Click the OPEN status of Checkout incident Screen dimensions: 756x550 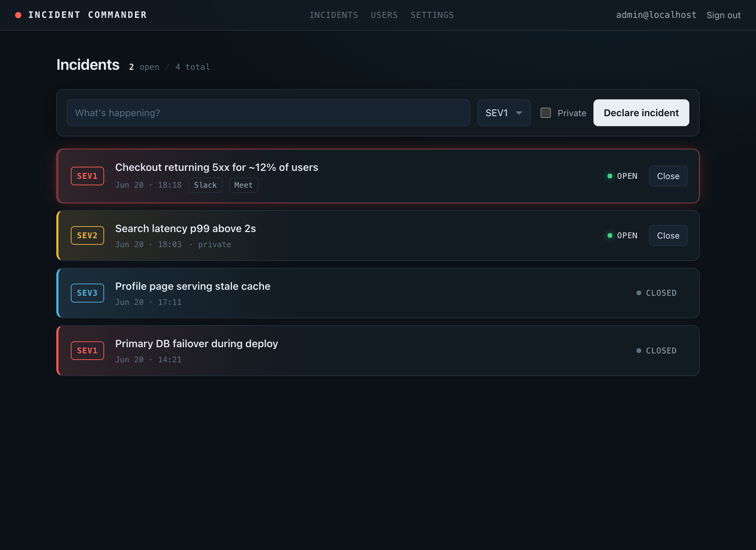[x=622, y=176]
